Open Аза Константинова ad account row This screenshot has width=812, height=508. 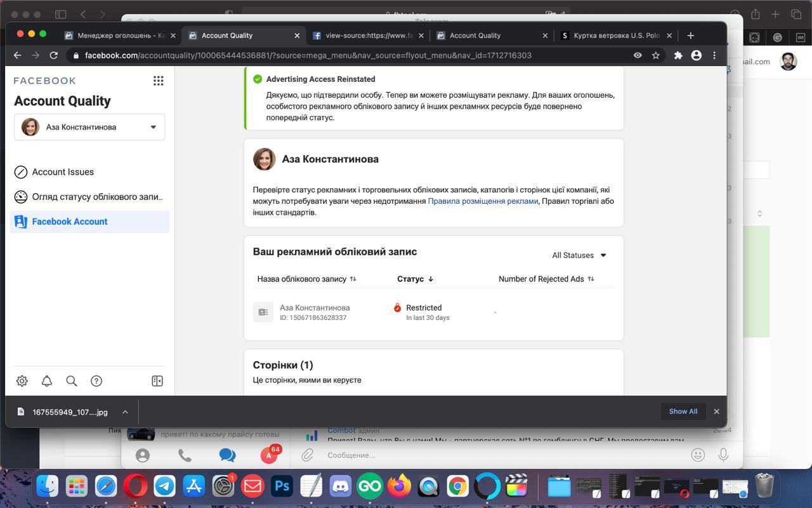tap(433, 312)
